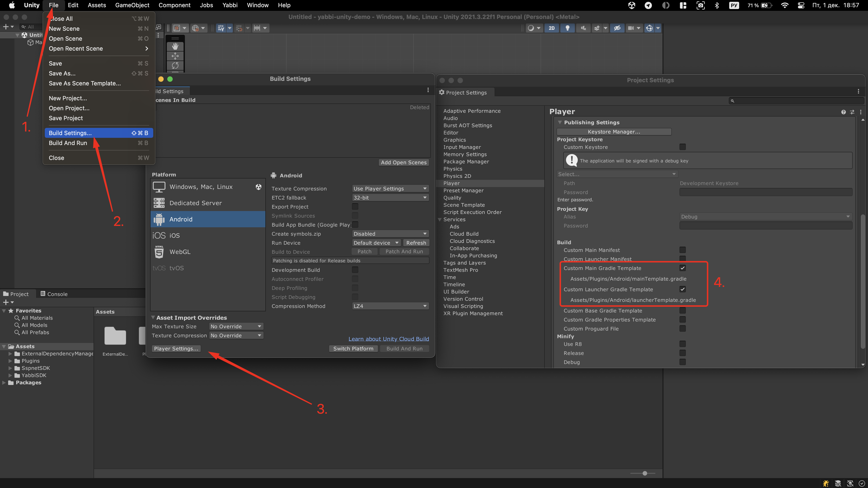Toggle scene audio mute icon
Screen dimensions: 868x488
[x=583, y=28]
